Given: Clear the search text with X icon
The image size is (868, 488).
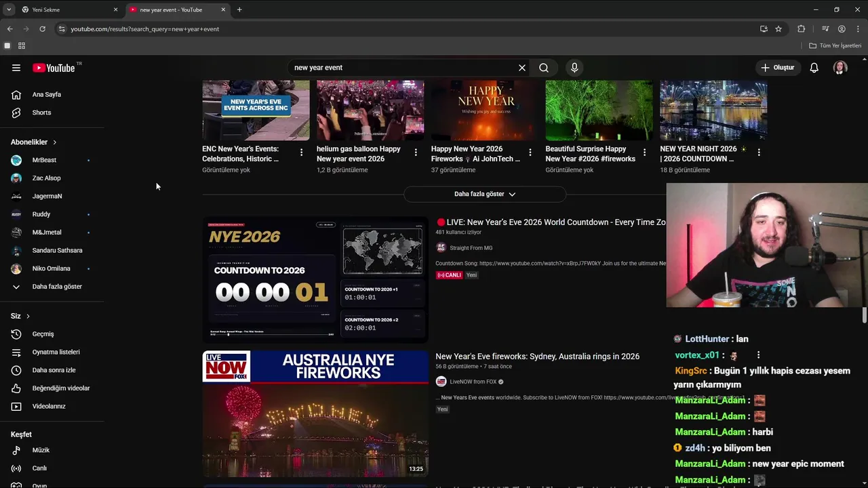Looking at the screenshot, I should [522, 68].
